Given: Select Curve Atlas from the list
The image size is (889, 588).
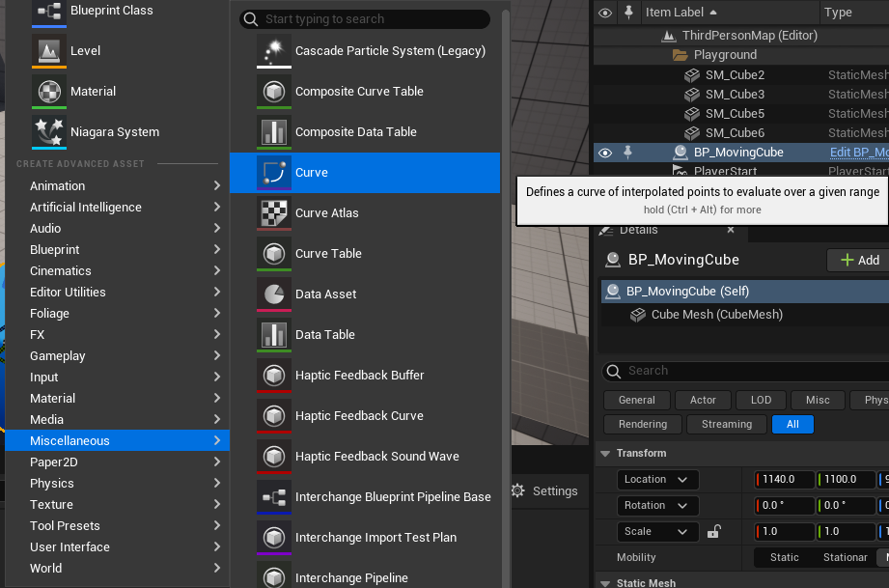Looking at the screenshot, I should click(x=365, y=213).
